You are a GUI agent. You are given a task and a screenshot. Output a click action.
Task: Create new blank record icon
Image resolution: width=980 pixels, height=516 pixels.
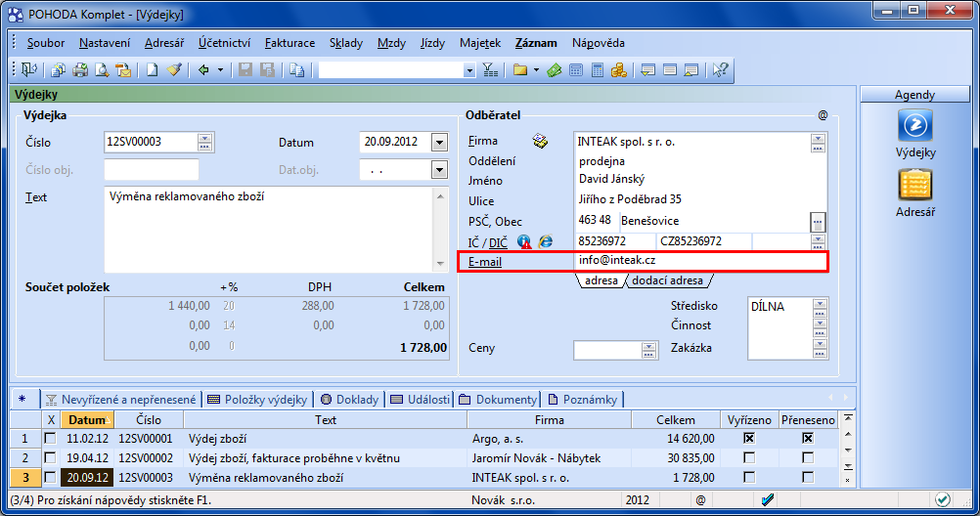(152, 70)
